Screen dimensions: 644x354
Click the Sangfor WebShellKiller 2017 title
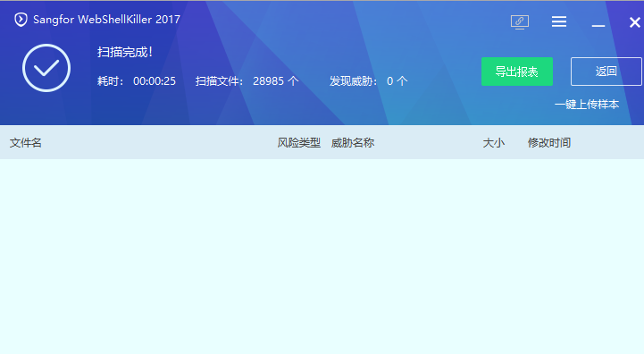107,20
